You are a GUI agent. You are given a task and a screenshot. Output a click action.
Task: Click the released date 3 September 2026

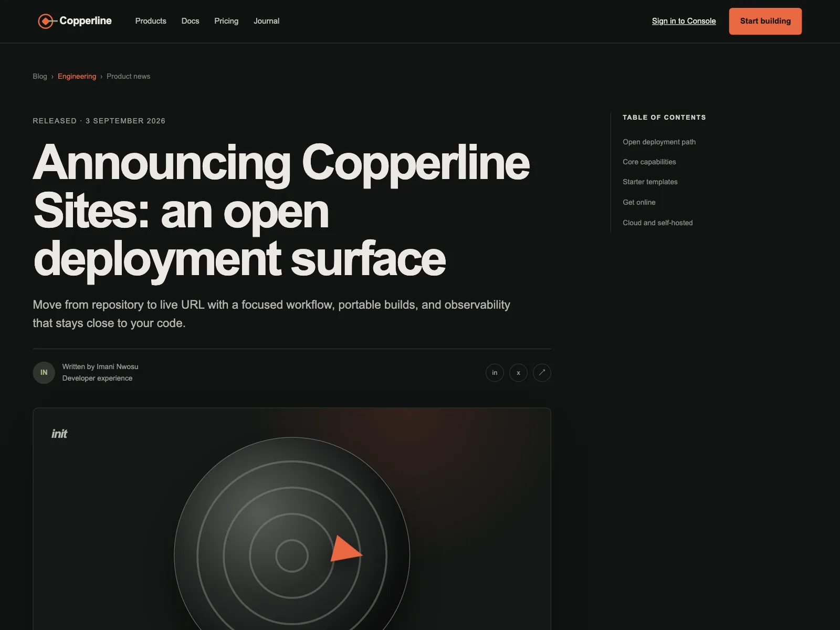pos(125,121)
